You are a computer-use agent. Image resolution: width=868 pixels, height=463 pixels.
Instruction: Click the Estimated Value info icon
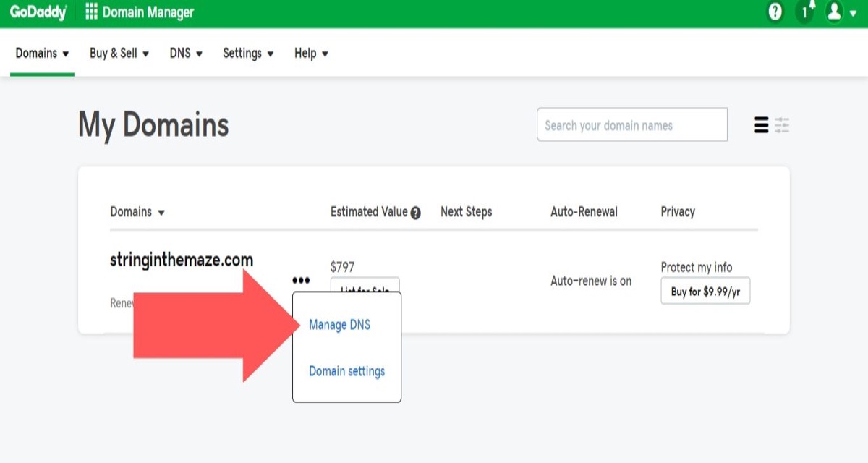415,213
